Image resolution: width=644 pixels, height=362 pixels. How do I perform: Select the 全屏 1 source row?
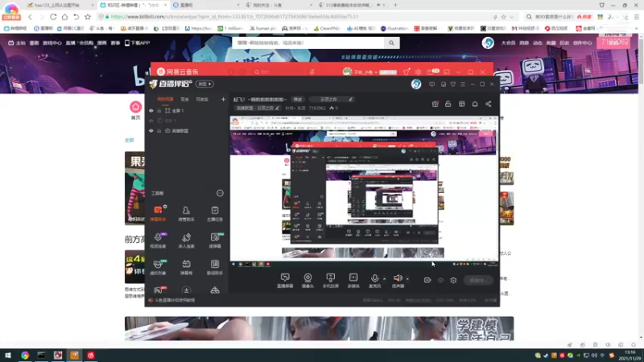point(187,111)
